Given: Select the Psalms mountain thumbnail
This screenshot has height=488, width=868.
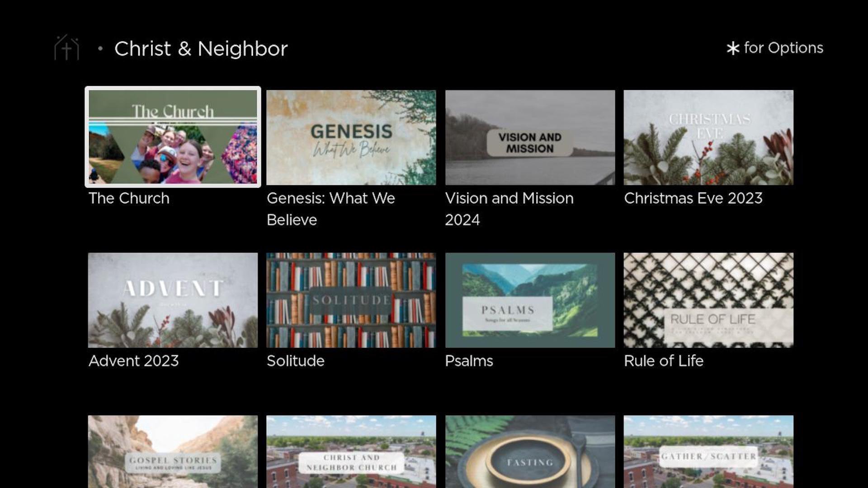Looking at the screenshot, I should [x=530, y=300].
